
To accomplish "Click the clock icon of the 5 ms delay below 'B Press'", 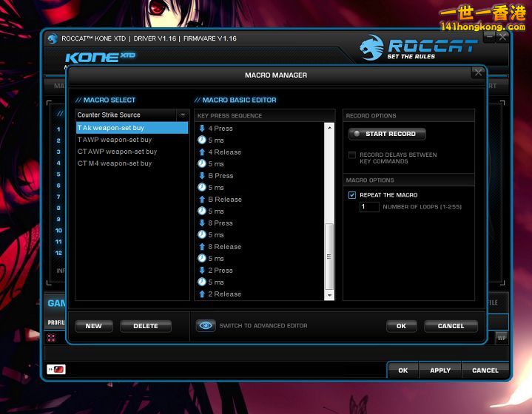I will (x=202, y=188).
